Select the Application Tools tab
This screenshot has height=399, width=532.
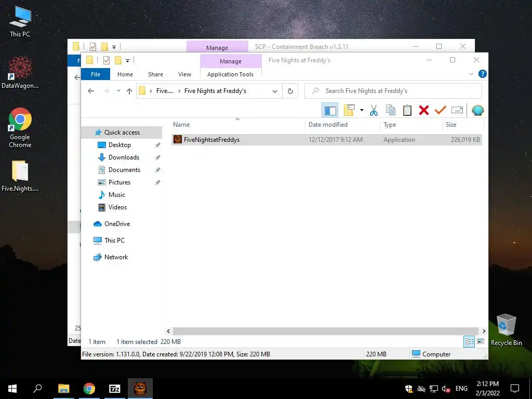230,74
